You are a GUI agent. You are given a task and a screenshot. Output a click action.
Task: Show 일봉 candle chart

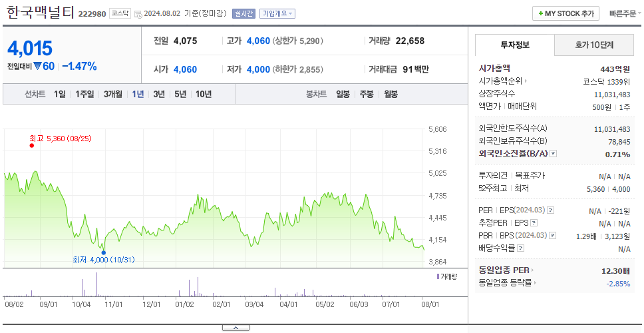click(x=343, y=94)
